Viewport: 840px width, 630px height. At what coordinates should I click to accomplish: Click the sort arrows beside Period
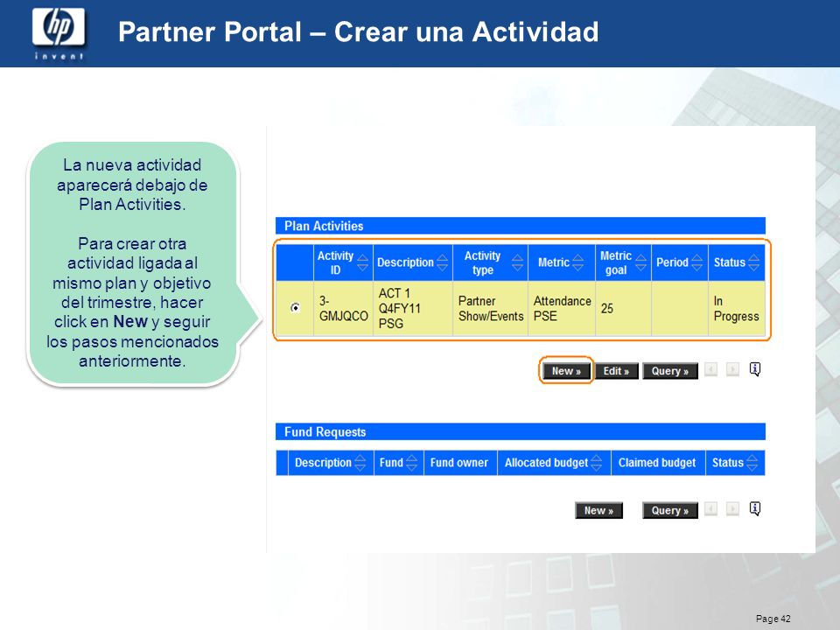tap(696, 262)
